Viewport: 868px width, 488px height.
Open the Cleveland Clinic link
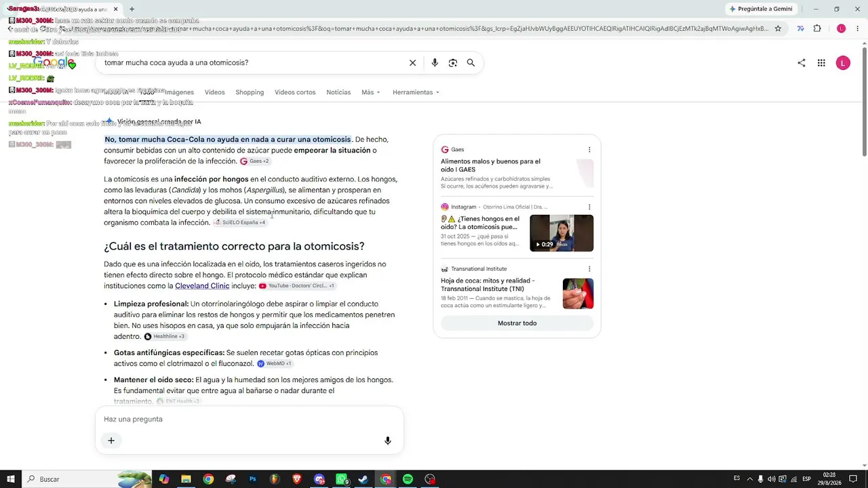[x=202, y=286]
